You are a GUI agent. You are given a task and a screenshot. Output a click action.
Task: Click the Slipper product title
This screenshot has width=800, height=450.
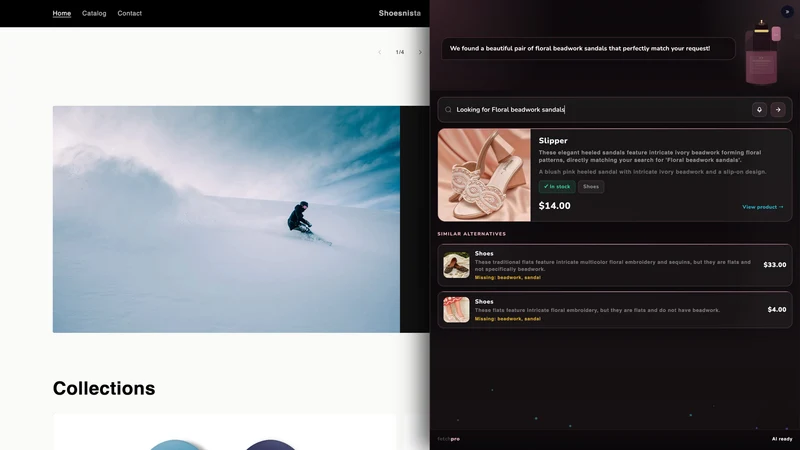pyautogui.click(x=553, y=141)
